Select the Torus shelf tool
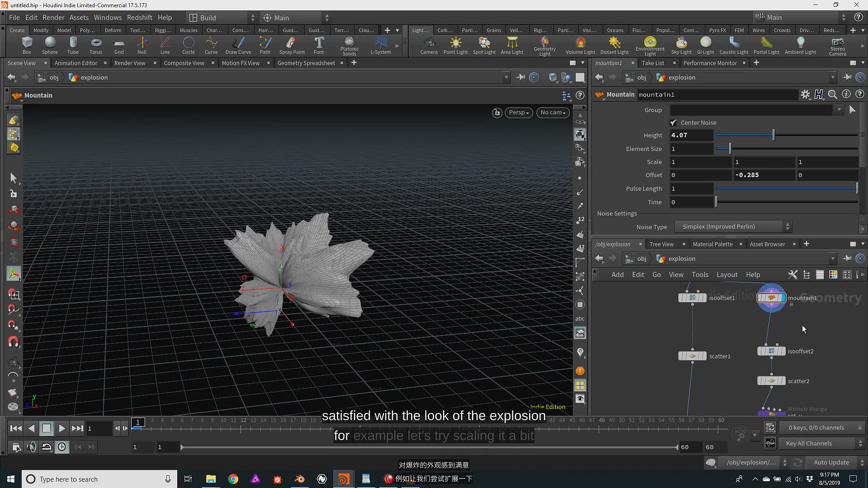 [x=96, y=46]
